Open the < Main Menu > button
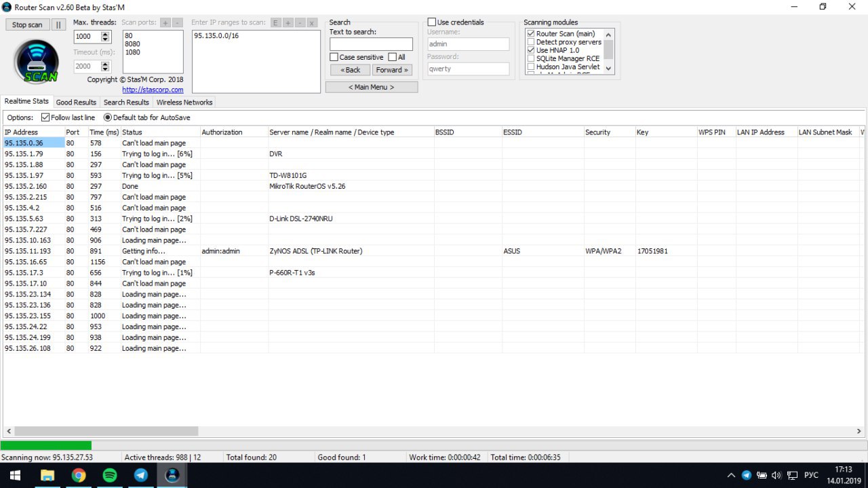 372,87
